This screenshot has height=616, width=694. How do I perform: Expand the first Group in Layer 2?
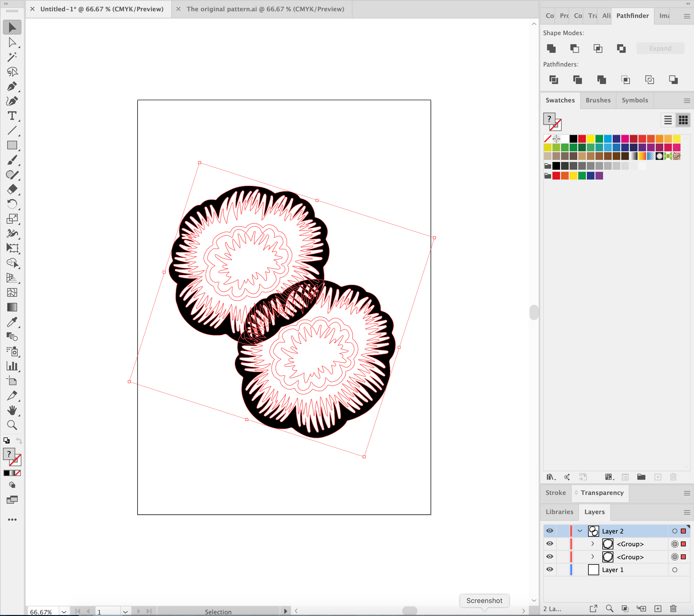click(x=593, y=544)
